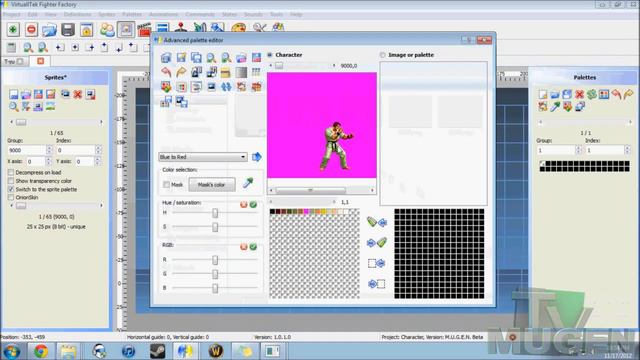640x360 pixels.
Task: Click the blue apply arrow next to Blue to Red
Action: click(257, 157)
